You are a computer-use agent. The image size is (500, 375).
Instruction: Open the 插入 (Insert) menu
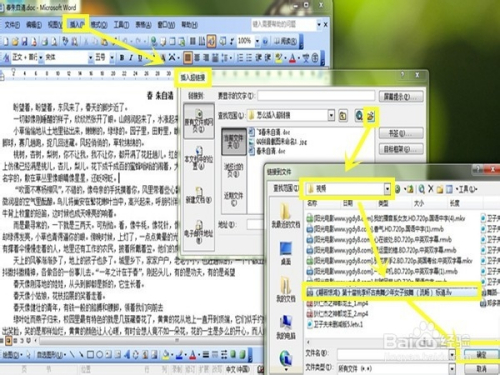[x=77, y=24]
